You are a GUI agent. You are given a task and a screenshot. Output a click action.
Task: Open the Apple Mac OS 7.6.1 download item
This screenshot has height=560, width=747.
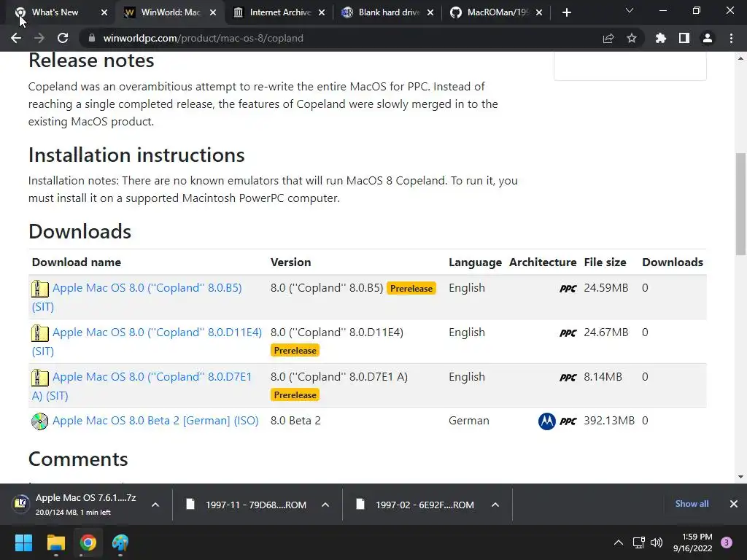point(76,505)
